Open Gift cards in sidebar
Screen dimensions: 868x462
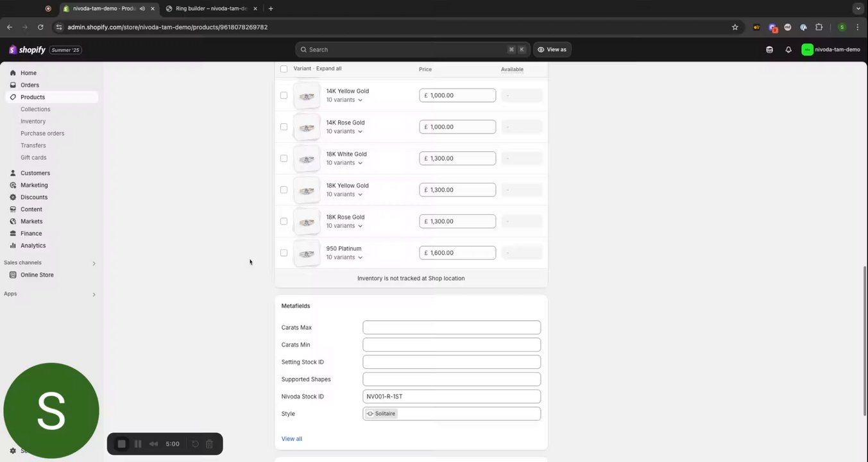click(33, 157)
